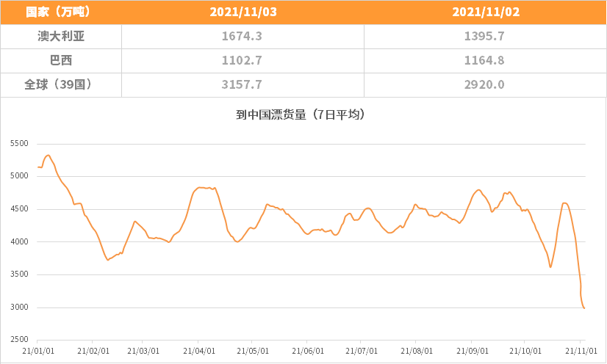The height and width of the screenshot is (364, 607).
Task: Click the 21/11/01 x-axis label
Action: (x=581, y=351)
